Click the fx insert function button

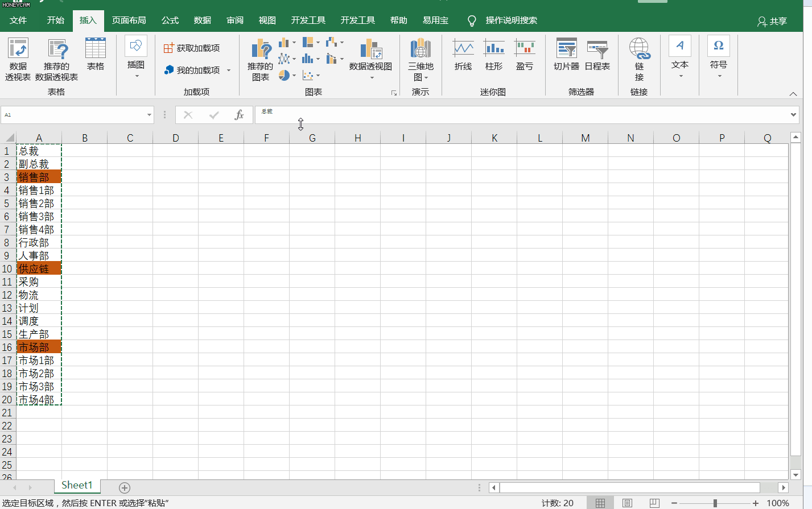tap(239, 115)
